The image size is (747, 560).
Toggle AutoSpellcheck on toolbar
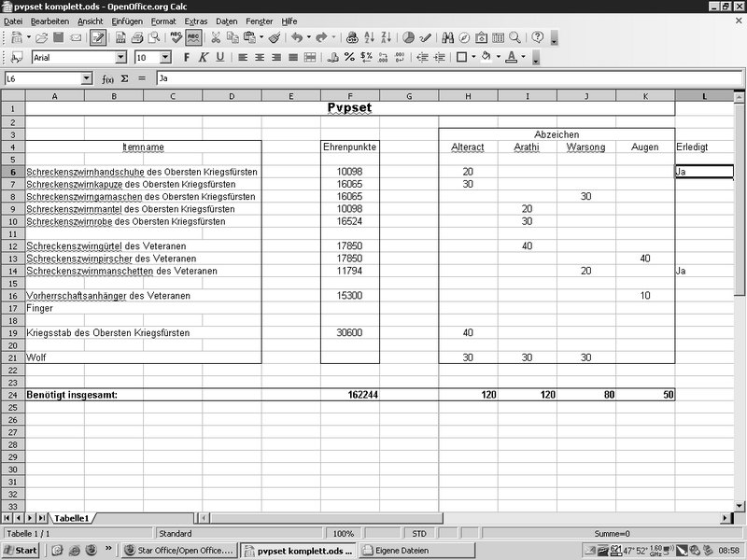click(193, 38)
